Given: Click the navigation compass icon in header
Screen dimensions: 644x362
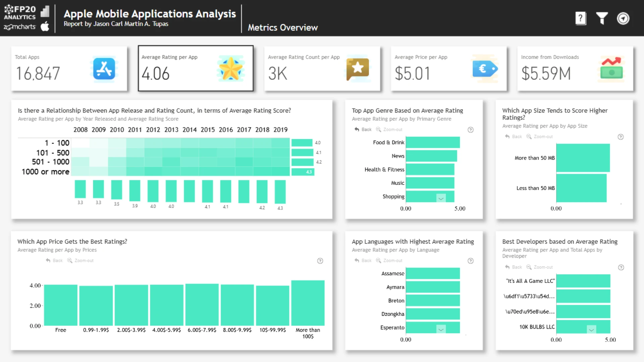Looking at the screenshot, I should [x=623, y=18].
